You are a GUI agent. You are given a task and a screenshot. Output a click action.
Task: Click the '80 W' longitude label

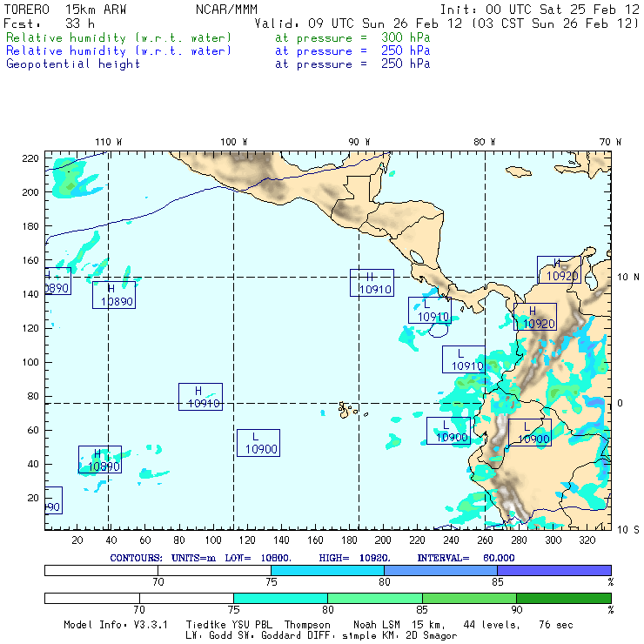click(484, 142)
